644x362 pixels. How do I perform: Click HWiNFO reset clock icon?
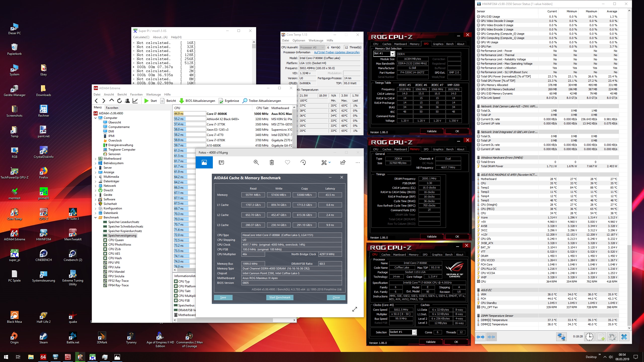589,337
